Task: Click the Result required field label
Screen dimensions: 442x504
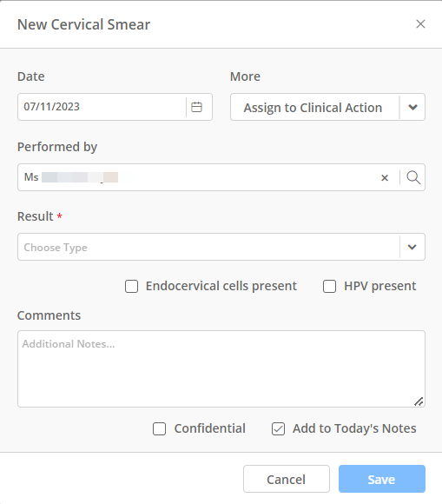Action: [39, 216]
